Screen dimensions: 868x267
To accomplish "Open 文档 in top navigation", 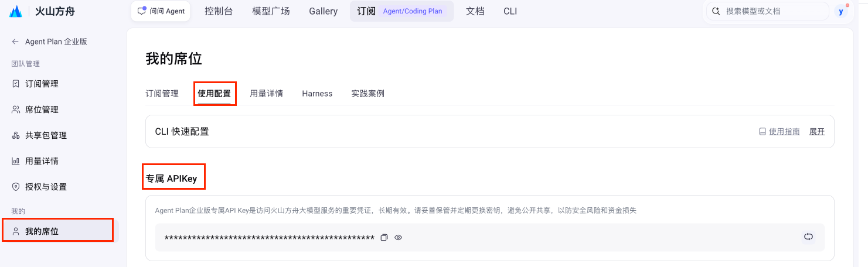I will tap(475, 11).
